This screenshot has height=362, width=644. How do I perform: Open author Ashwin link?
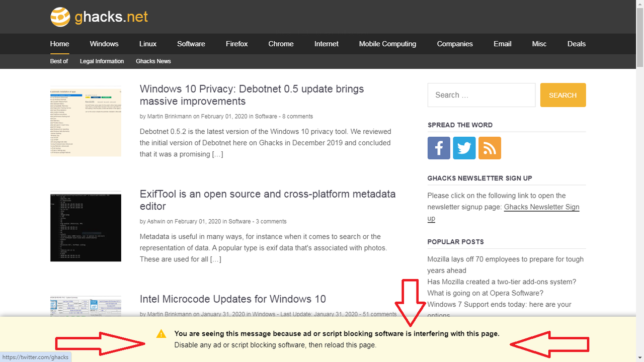tap(156, 221)
